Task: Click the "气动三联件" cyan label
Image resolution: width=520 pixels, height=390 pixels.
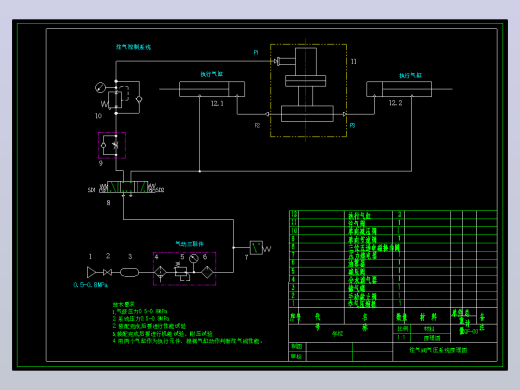Action: [190, 244]
